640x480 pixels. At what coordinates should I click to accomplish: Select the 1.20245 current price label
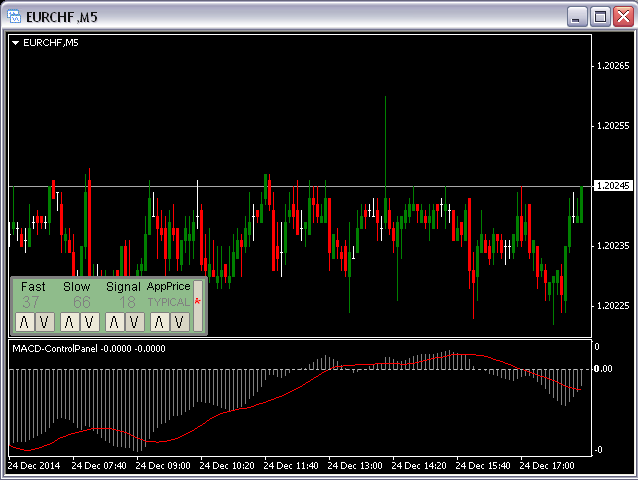coord(612,186)
